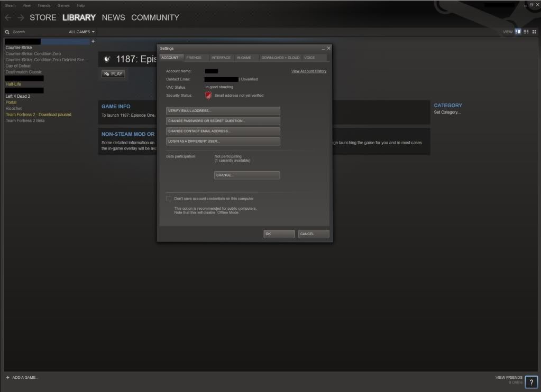The width and height of the screenshot is (541, 392).
Task: Click the magnifier icon beside the Search box
Action: point(7,32)
